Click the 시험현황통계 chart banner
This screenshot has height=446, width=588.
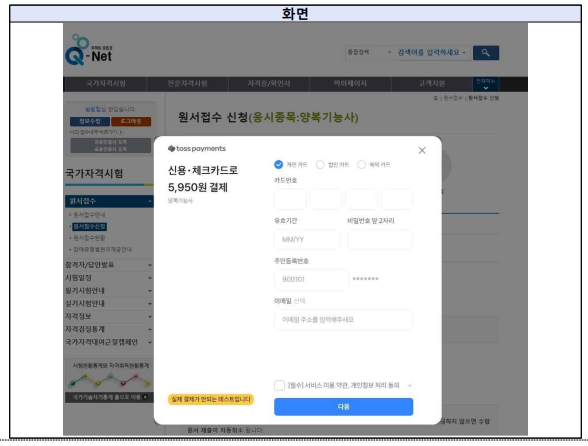point(110,375)
